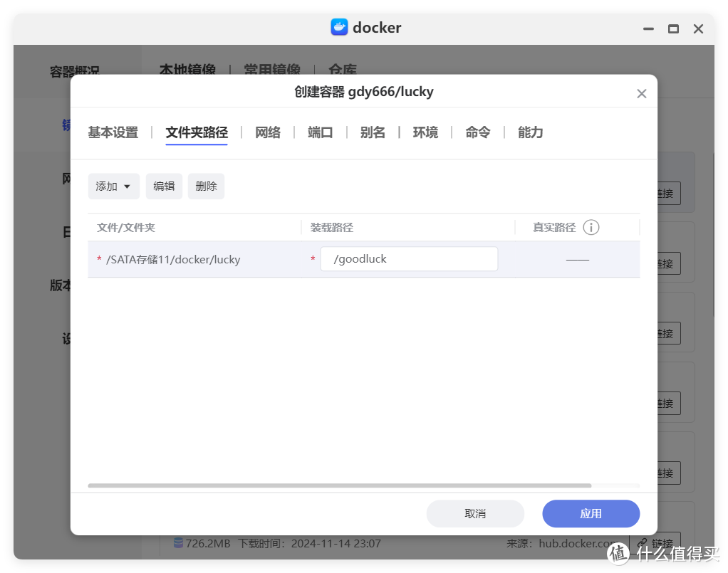Click the /goodluck mount path field
728x573 pixels.
point(409,259)
